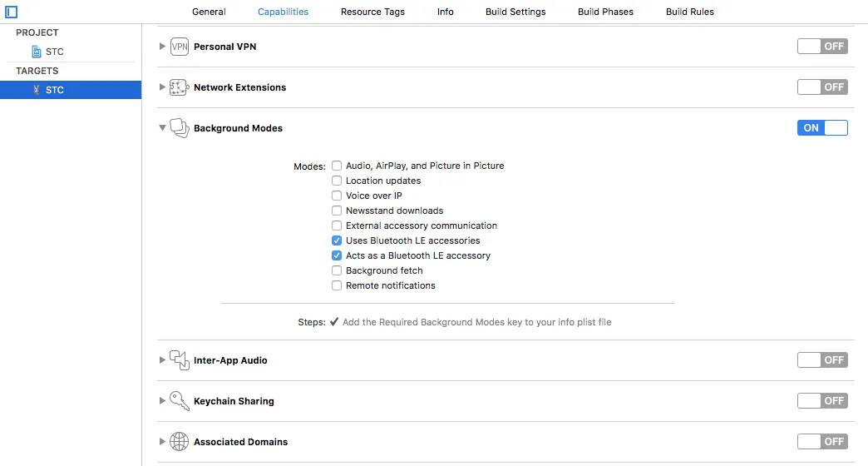Screen dimensions: 868x466
Task: Click the Personal VPN capability icon
Action: [x=180, y=47]
